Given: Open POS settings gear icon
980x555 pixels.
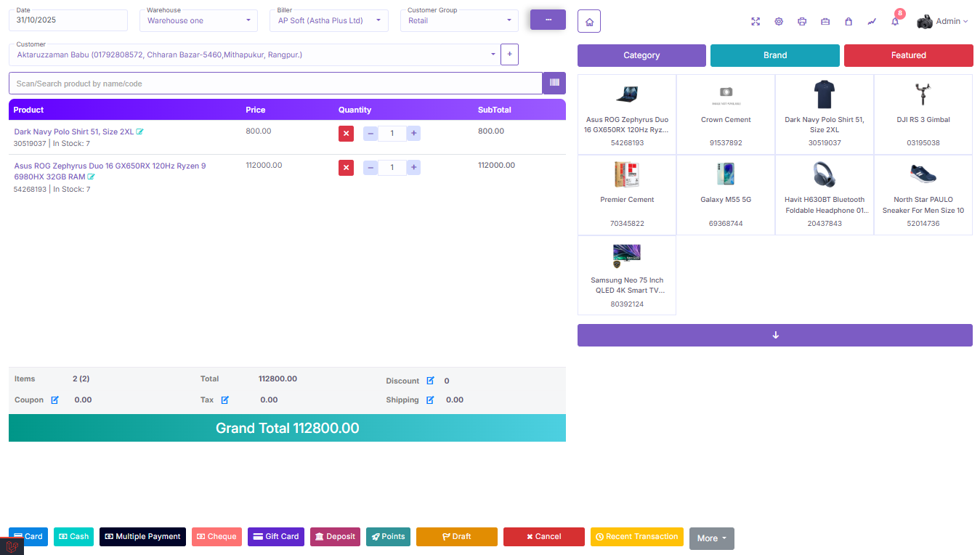Looking at the screenshot, I should 779,22.
